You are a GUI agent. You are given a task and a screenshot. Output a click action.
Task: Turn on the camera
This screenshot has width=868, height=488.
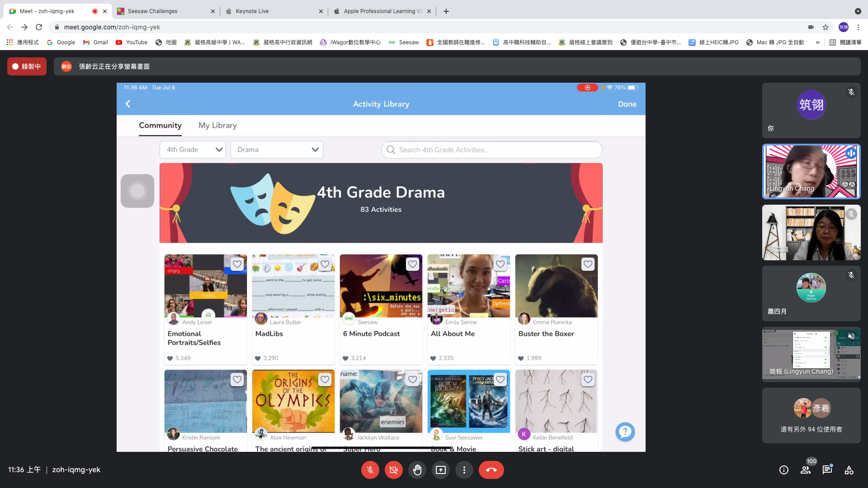[x=393, y=470]
